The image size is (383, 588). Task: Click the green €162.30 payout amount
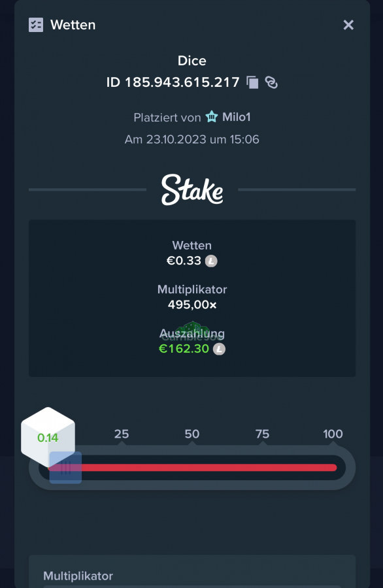[x=184, y=349]
